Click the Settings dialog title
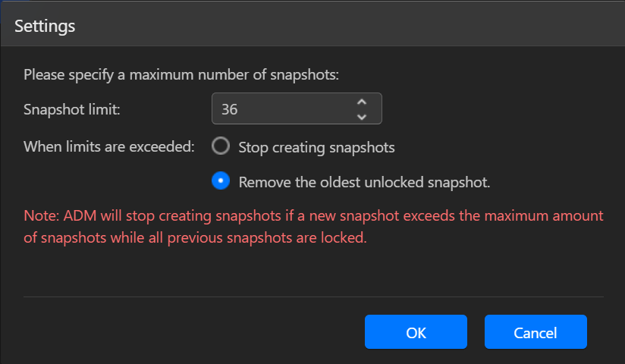The image size is (625, 364). tap(45, 26)
